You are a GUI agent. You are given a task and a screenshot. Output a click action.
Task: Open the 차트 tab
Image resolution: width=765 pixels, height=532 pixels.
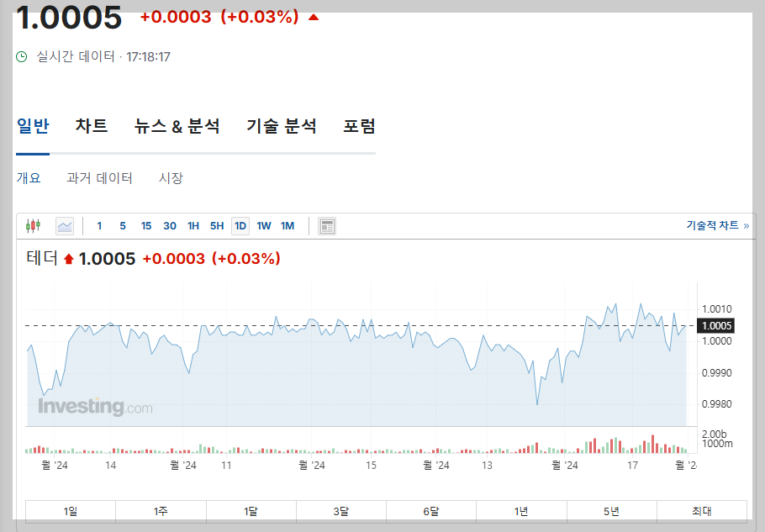[92, 126]
